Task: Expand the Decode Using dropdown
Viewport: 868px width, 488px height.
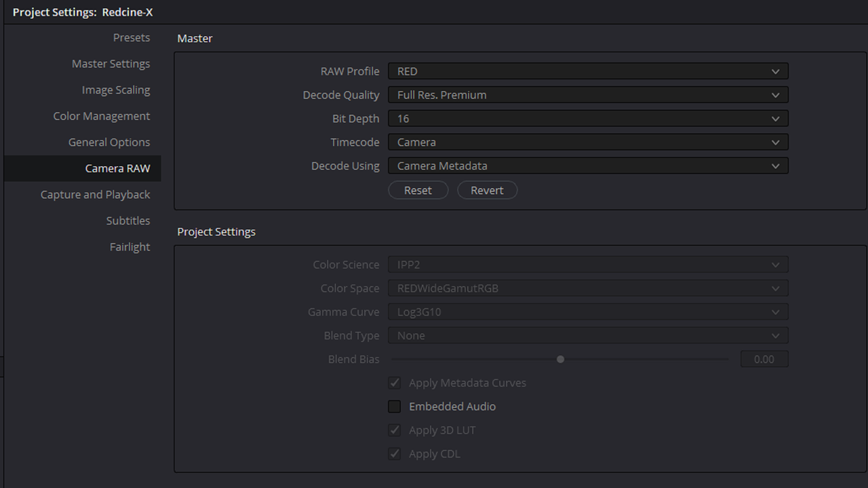Action: click(588, 166)
